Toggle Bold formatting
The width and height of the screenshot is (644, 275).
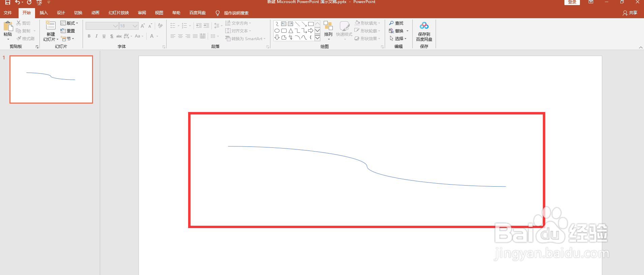click(89, 36)
